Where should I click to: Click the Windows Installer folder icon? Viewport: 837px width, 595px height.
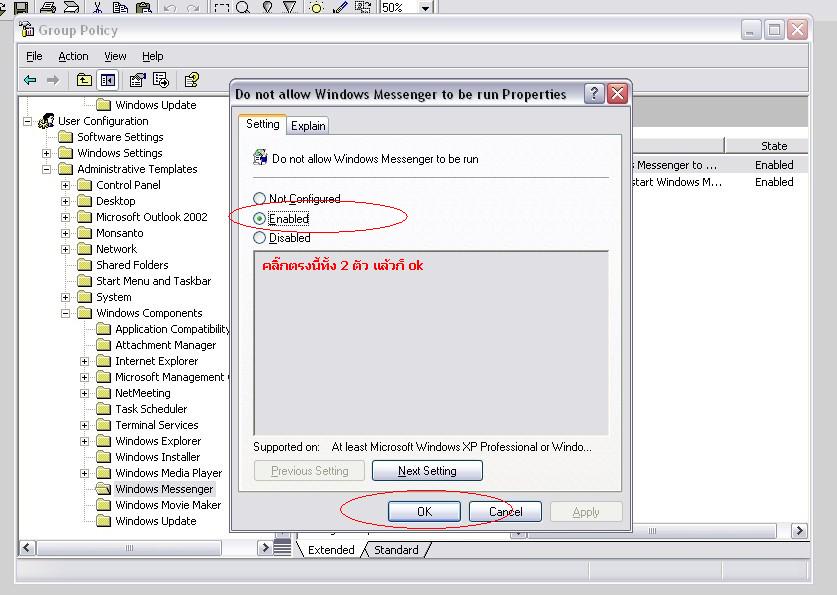click(x=103, y=457)
